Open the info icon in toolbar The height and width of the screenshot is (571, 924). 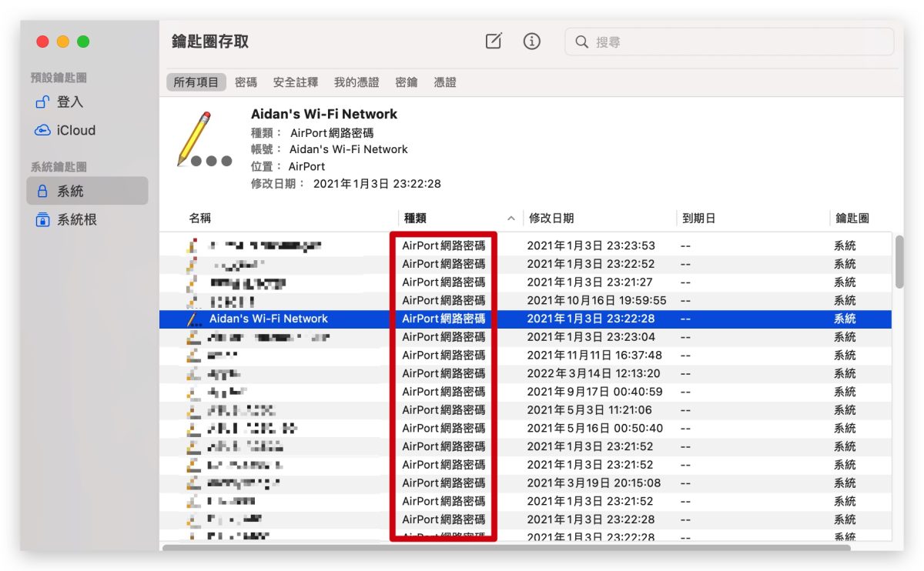point(531,42)
